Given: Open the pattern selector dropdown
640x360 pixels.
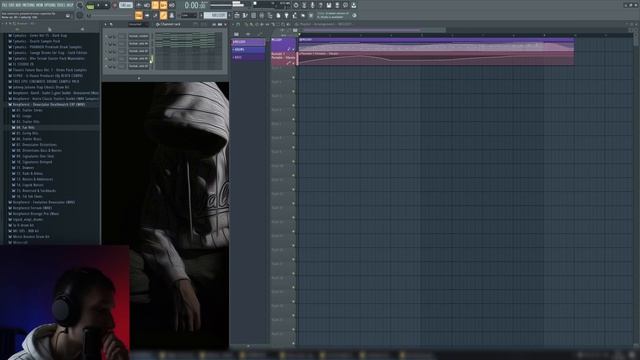Looking at the screenshot, I should (x=216, y=16).
